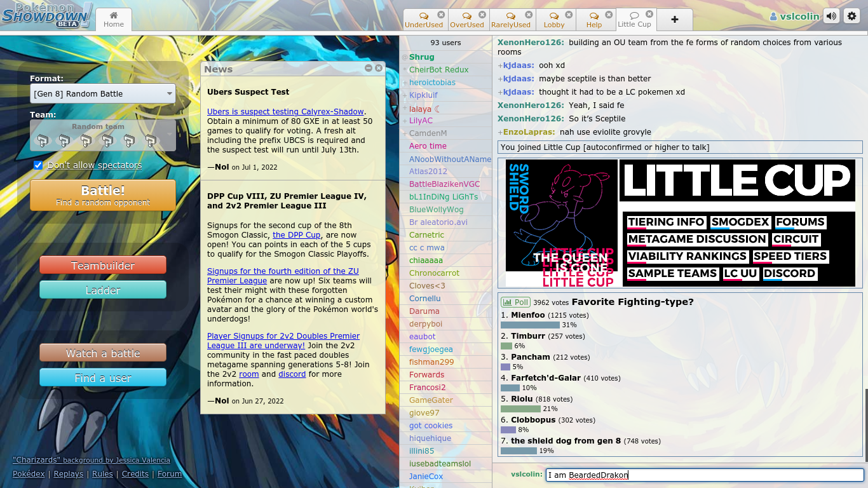Click the Pokémon Showdown logo
Image resolution: width=868 pixels, height=488 pixels.
coord(47,15)
